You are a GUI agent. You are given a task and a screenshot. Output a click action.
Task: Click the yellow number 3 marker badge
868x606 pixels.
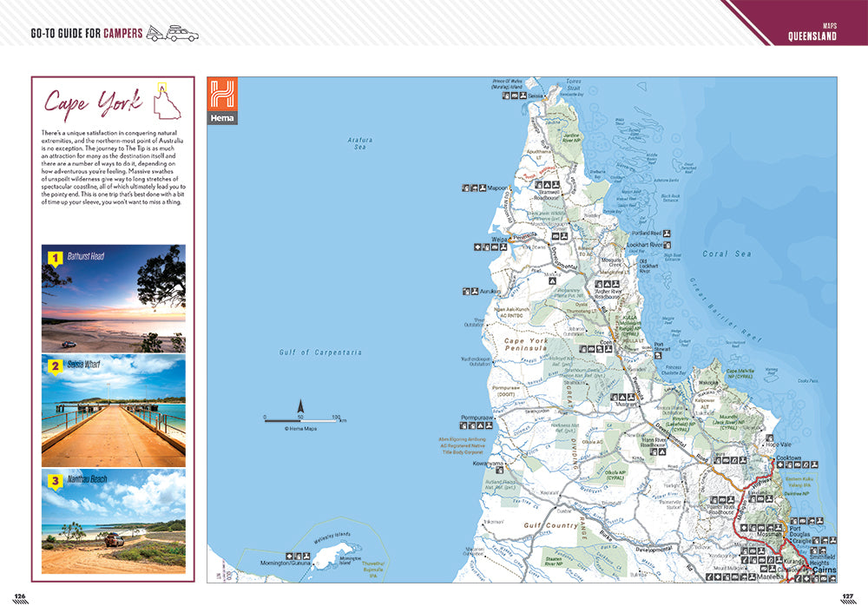54,480
